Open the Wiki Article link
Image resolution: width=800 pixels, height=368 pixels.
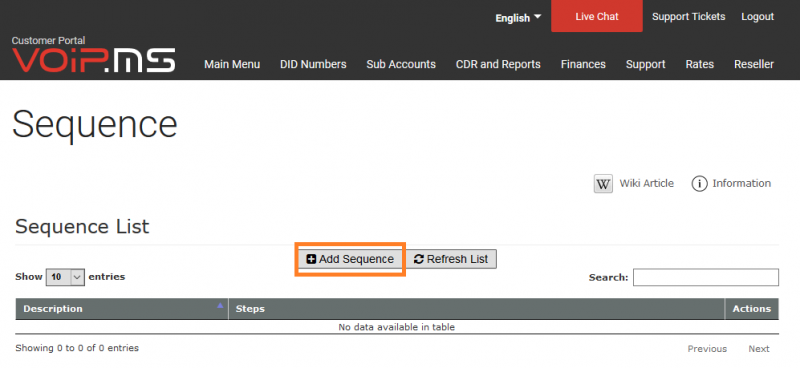point(646,183)
